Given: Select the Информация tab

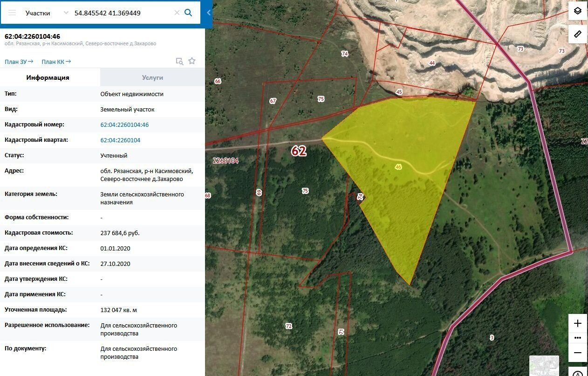Looking at the screenshot, I should (48, 77).
